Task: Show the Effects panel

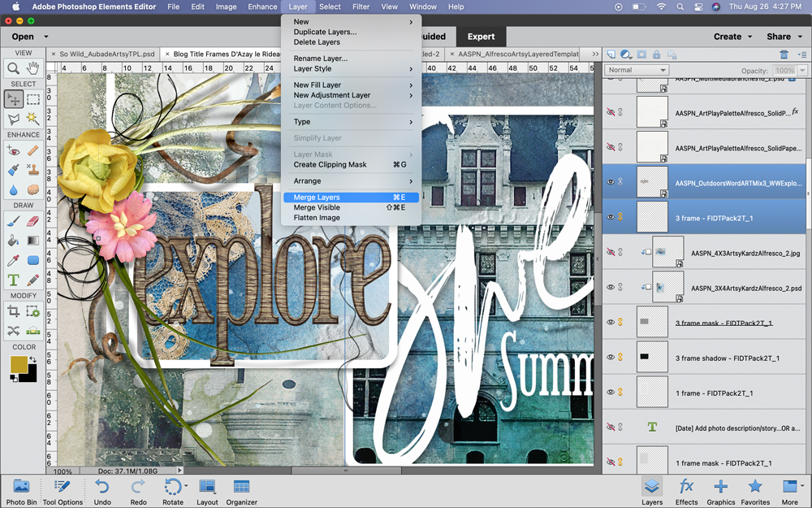Action: pyautogui.click(x=686, y=492)
